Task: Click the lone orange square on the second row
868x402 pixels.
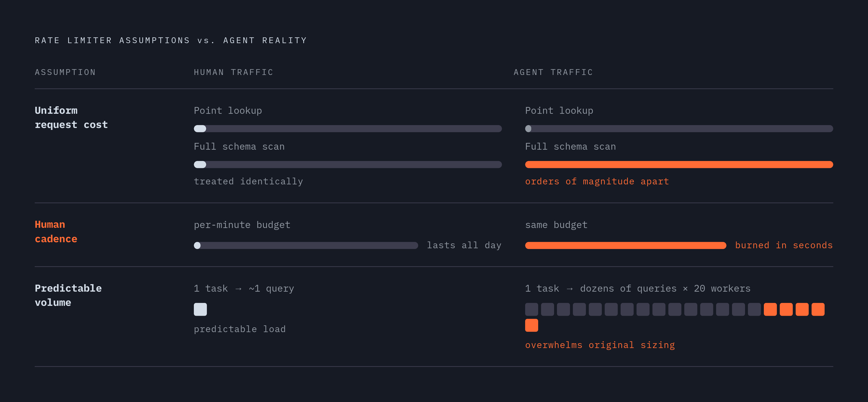Action: [x=531, y=325]
